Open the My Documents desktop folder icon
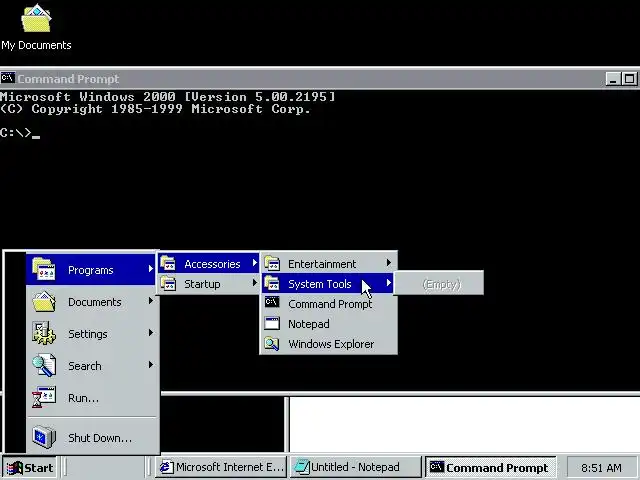This screenshot has height=480, width=640. tap(36, 18)
